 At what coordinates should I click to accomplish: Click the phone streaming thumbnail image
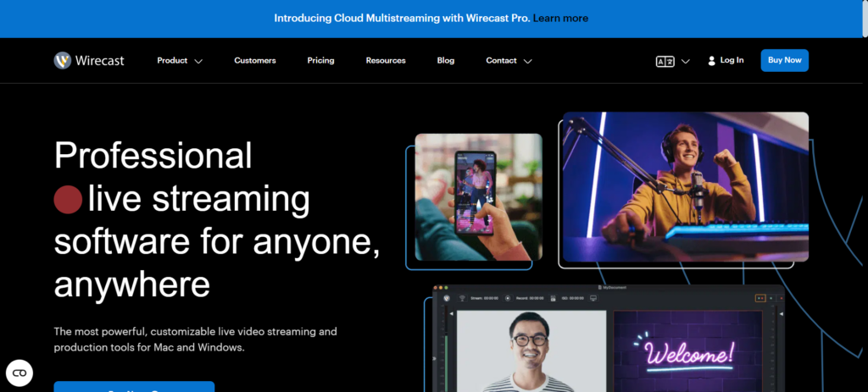478,196
